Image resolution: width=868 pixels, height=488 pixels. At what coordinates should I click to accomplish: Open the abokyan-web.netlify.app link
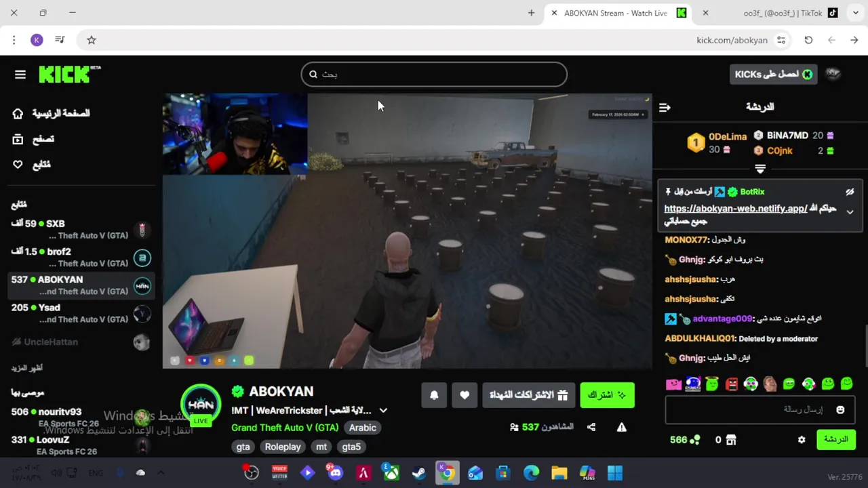pos(736,209)
